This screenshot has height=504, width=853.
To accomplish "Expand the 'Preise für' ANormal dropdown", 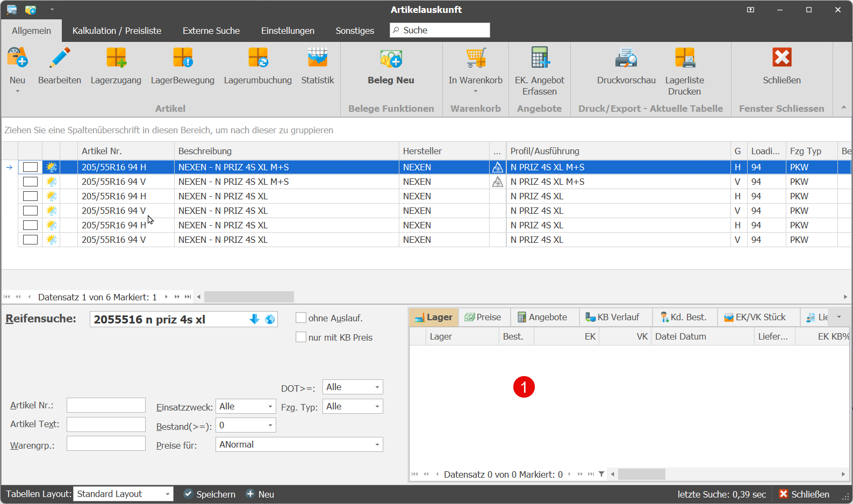I will 377,445.
